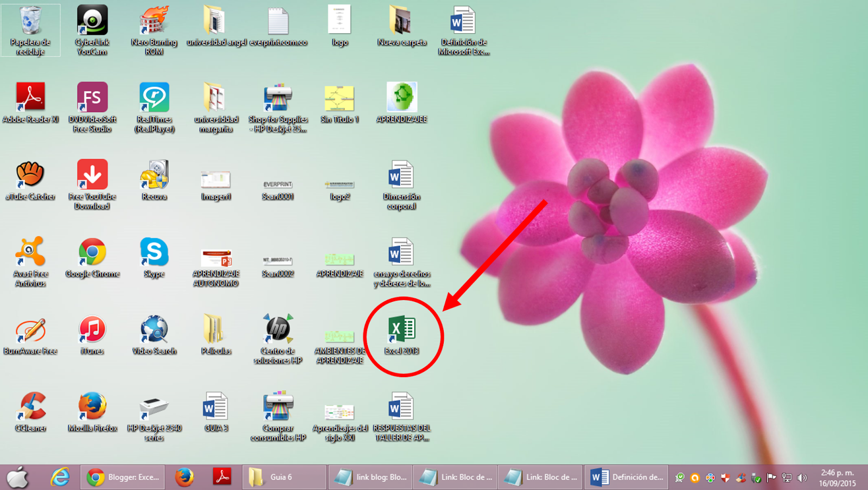Open the Papelera de reciclaje

(x=31, y=22)
